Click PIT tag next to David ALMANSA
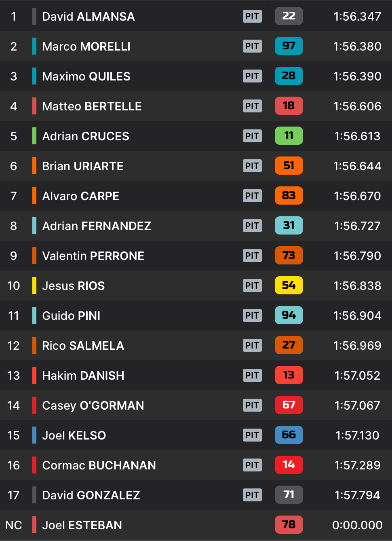Image resolution: width=392 pixels, height=541 pixels. pos(252,16)
